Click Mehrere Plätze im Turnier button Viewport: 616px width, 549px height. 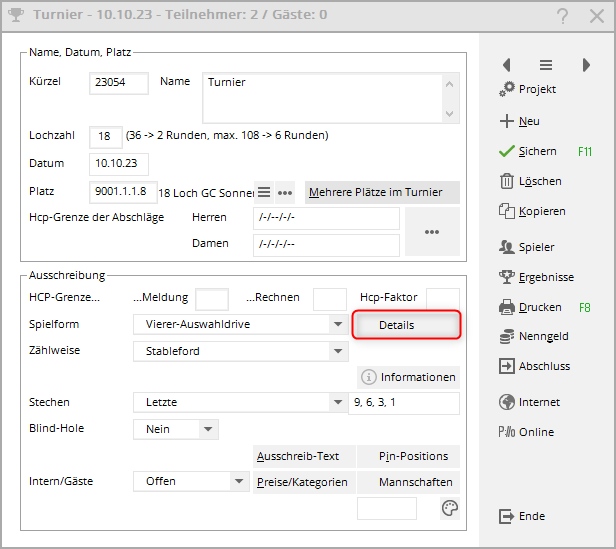click(381, 192)
